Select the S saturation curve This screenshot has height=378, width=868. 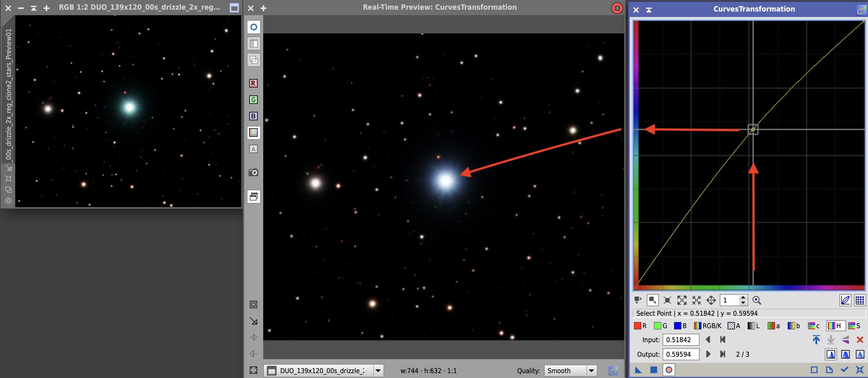854,326
